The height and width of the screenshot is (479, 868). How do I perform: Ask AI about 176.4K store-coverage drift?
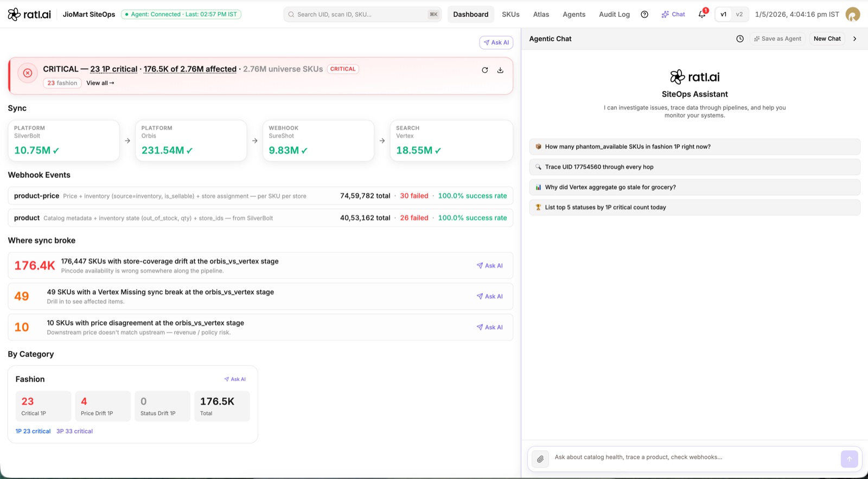490,266
